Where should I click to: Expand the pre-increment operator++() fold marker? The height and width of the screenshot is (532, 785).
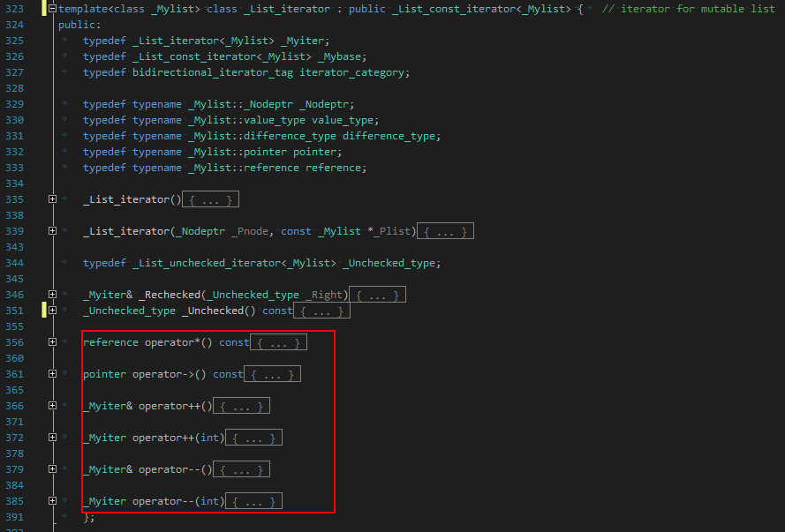(x=53, y=406)
